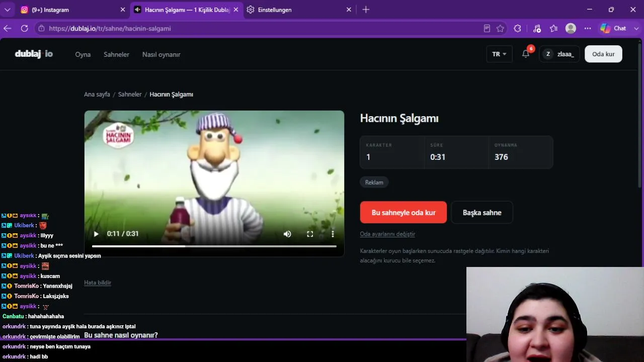Open the tab list chevron
The image size is (644, 362).
click(x=7, y=10)
